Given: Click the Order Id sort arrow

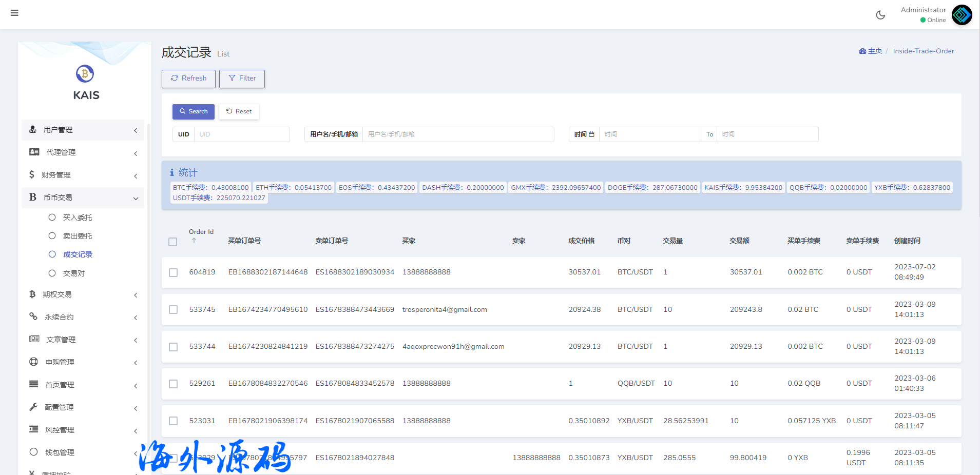Looking at the screenshot, I should [x=194, y=241].
